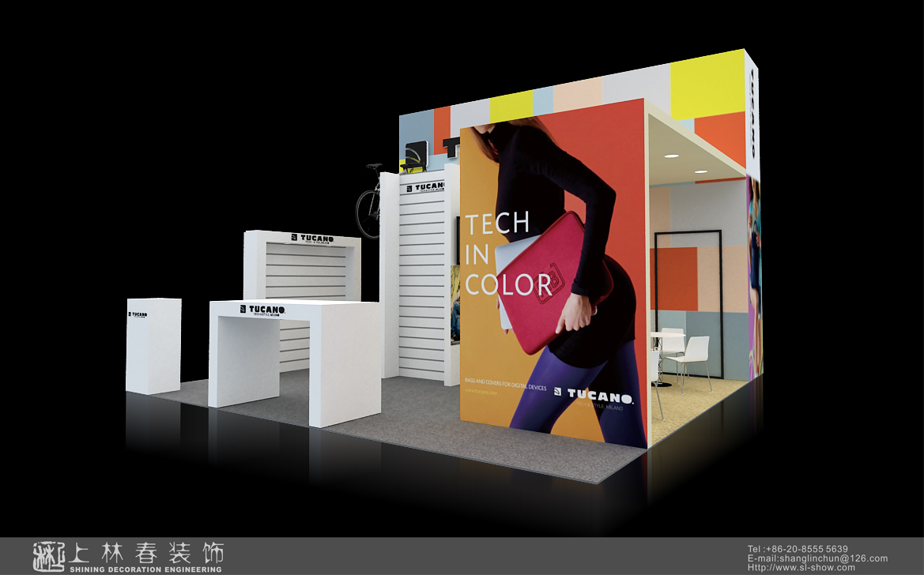Click the TUCANO logo on the poster
The image size is (924, 575).
pos(594,397)
